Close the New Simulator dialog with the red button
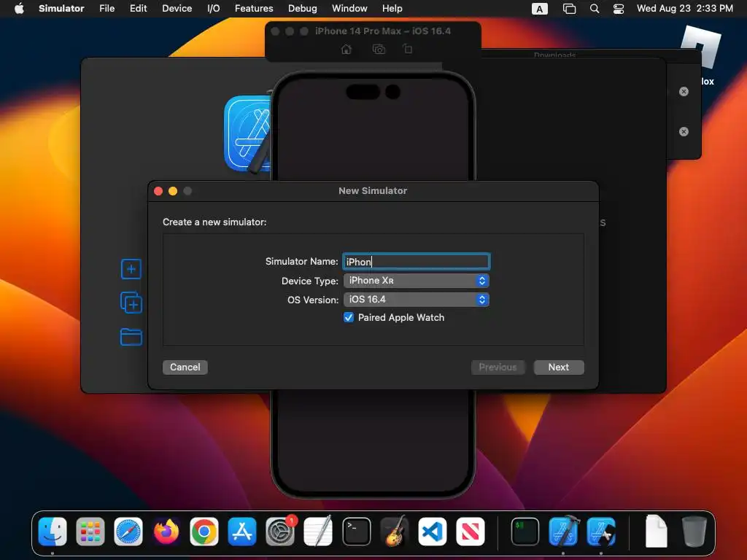Viewport: 747px width, 560px height. point(158,191)
